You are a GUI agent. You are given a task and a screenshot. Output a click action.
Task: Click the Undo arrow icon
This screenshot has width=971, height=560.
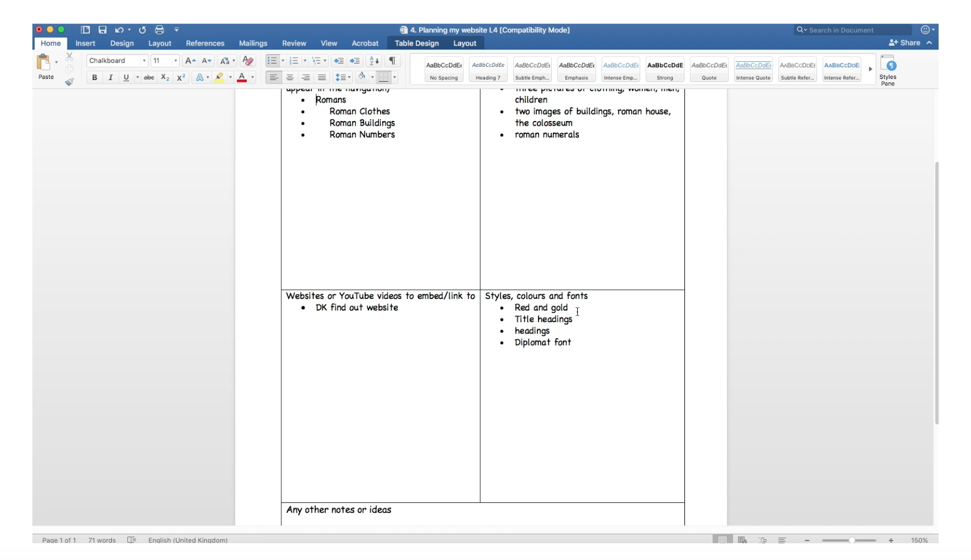tap(119, 30)
